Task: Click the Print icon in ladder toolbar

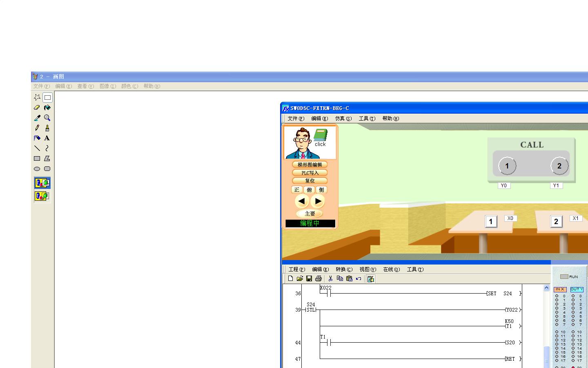Action: pyautogui.click(x=318, y=278)
